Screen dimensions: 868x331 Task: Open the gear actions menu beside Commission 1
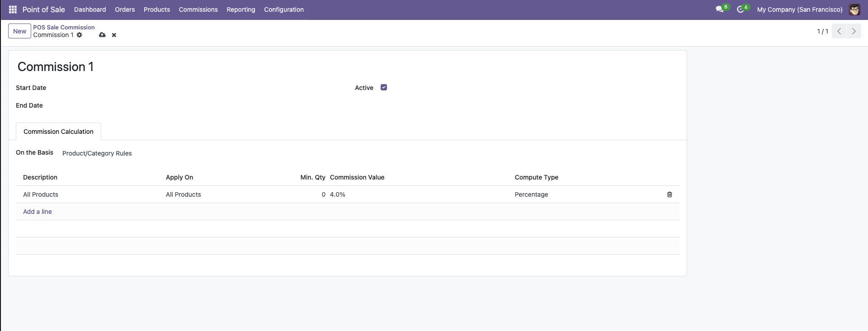click(x=80, y=35)
